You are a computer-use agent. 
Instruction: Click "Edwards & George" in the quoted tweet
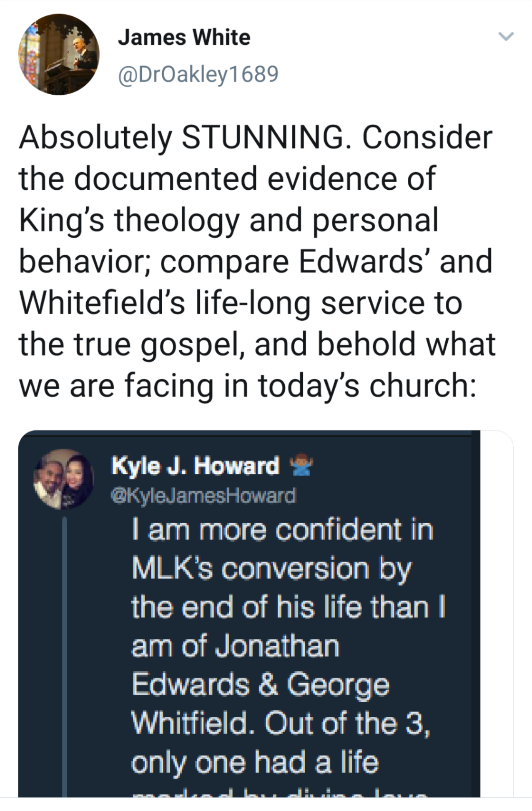pos(260,685)
